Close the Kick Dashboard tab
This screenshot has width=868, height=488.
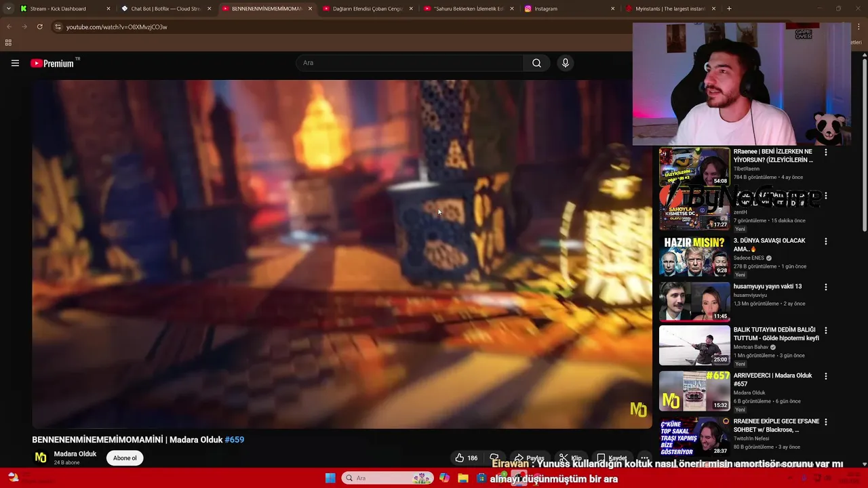108,9
